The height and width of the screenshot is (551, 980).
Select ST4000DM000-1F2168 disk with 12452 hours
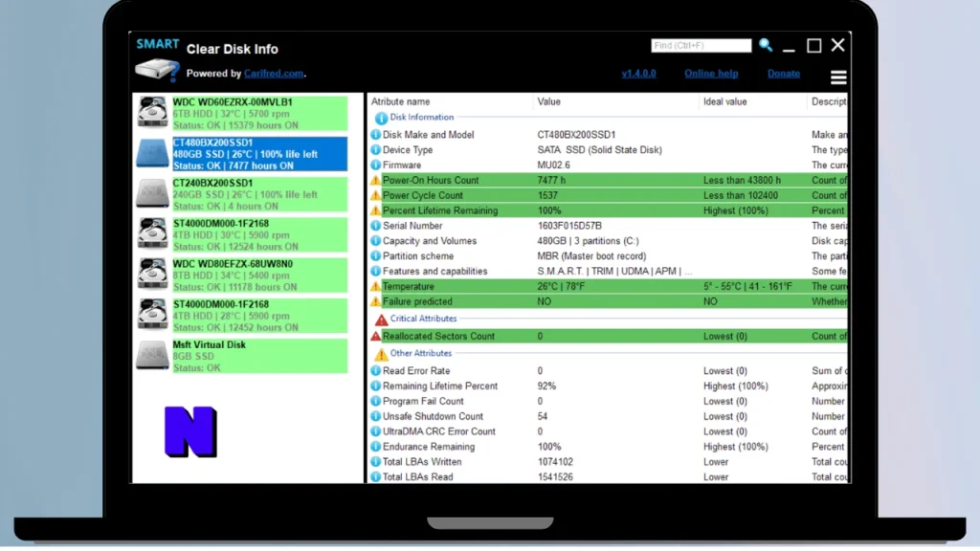[x=241, y=316]
